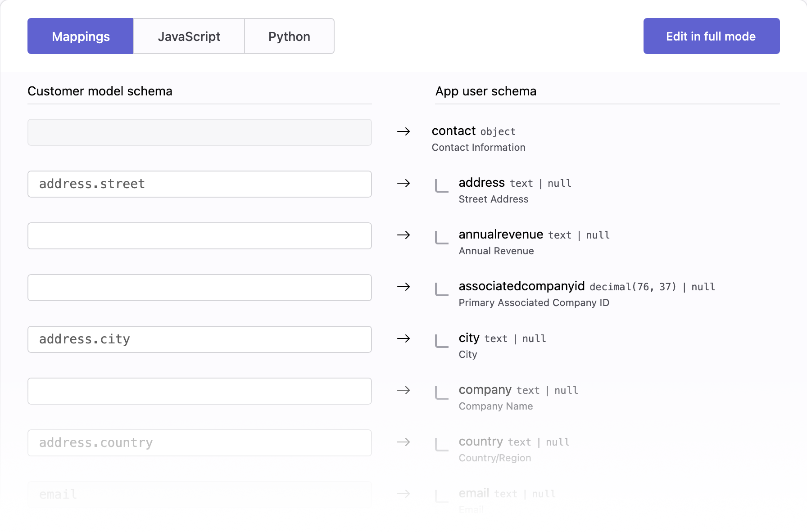
Task: Select the Python tab
Action: pos(289,36)
